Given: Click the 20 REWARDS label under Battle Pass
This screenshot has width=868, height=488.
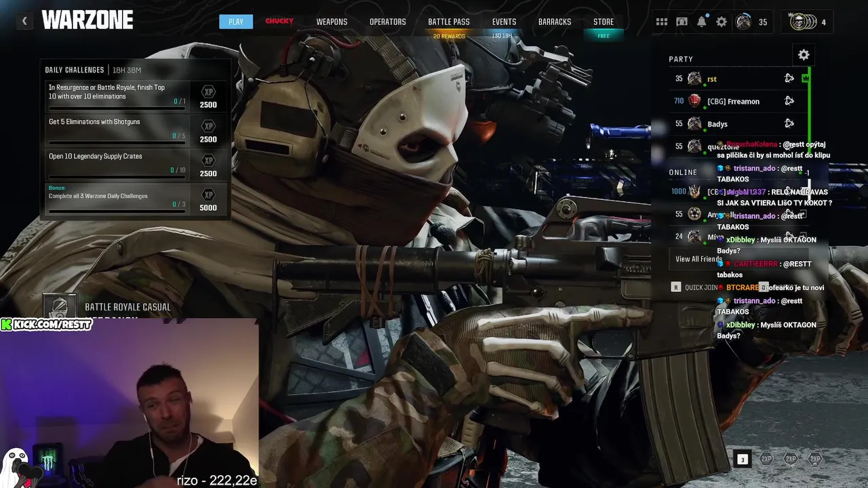Looking at the screenshot, I should (449, 36).
